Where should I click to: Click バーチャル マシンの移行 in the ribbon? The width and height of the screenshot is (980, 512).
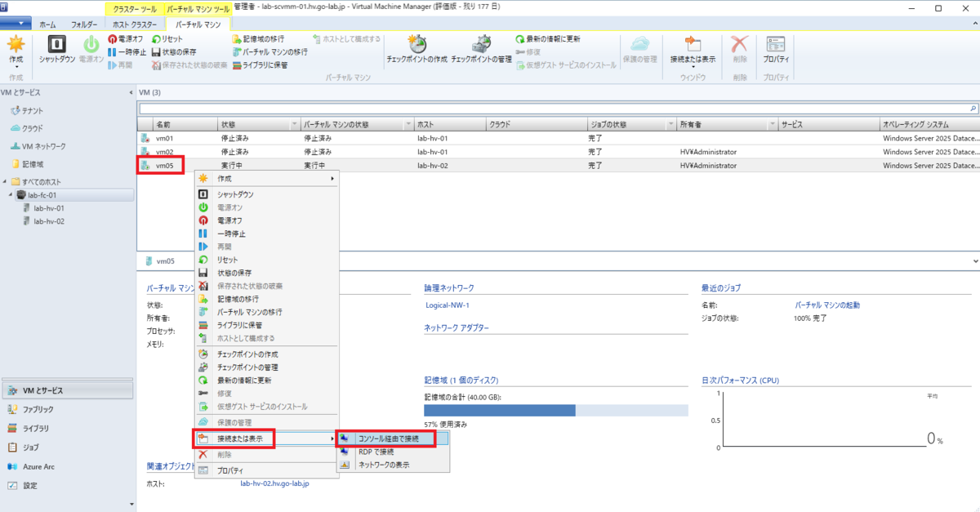(x=269, y=51)
